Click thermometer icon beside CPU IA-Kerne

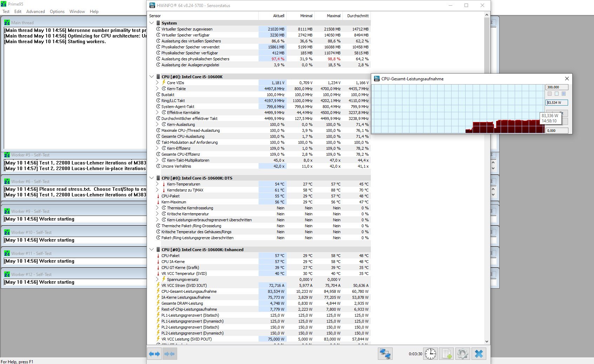pyautogui.click(x=158, y=262)
